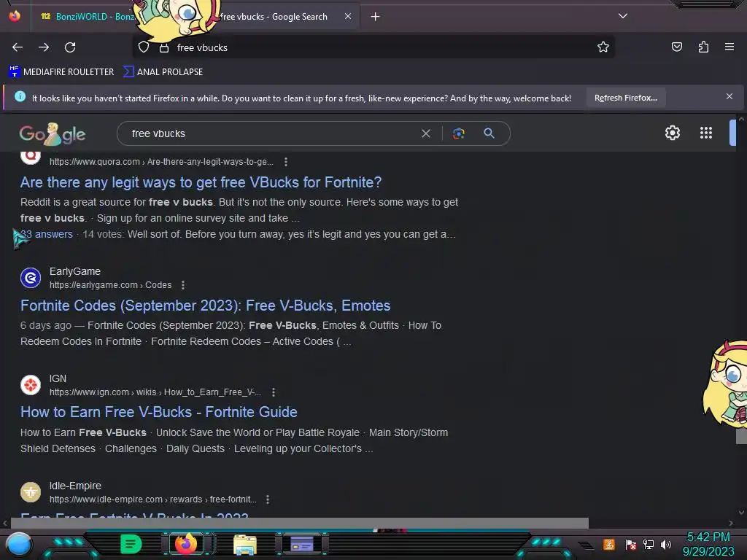Click the notification info icon
Screen dimensions: 747x560
pyautogui.click(x=20, y=97)
